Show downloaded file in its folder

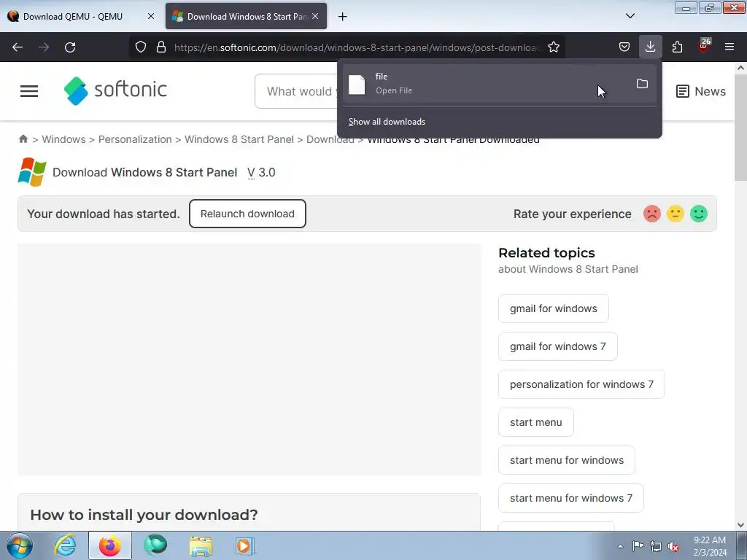pos(642,84)
